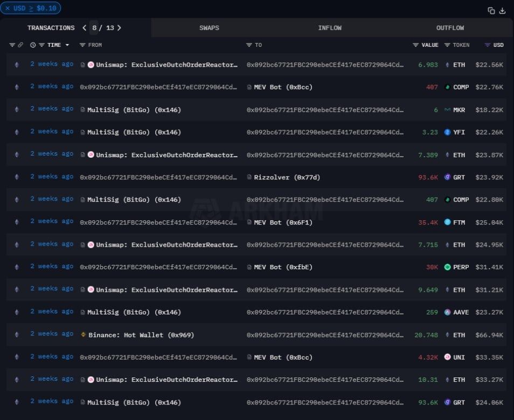Filter by the FROM column
The image size is (514, 420).
point(82,45)
